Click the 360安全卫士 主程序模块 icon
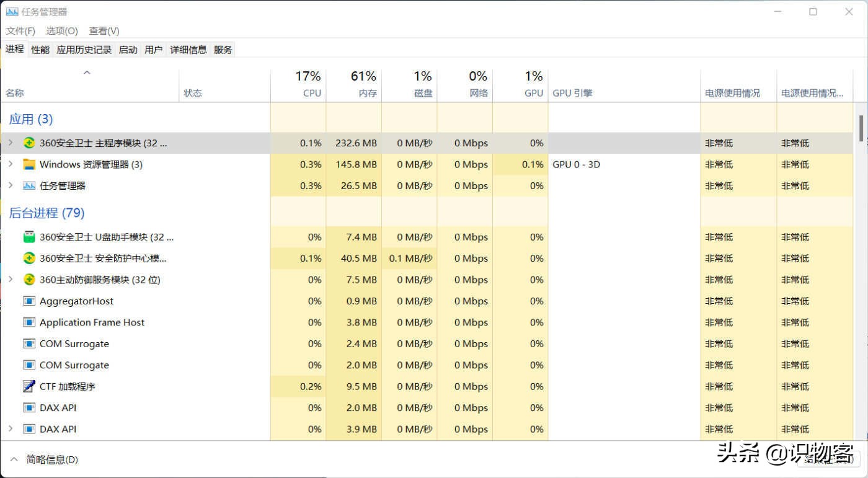This screenshot has height=478, width=868. 29,143
